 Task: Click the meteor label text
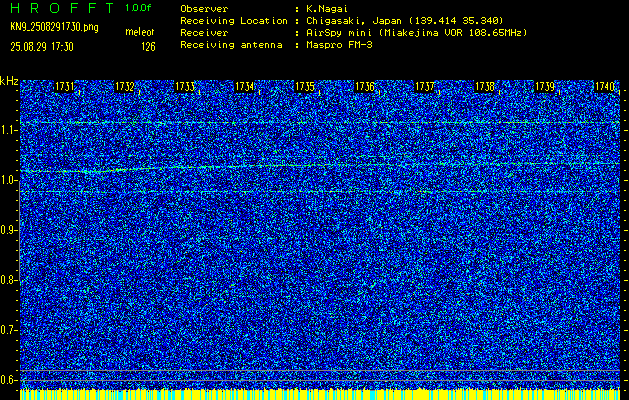[140, 32]
